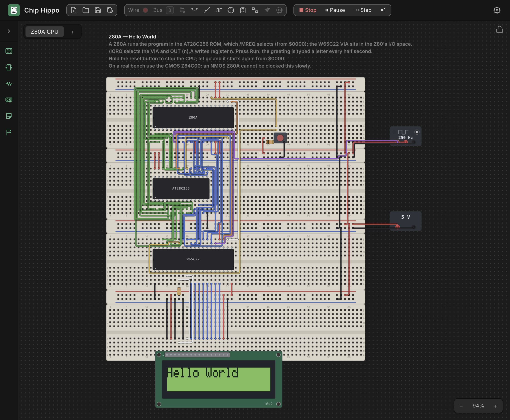Click the bus width field showing 8
Viewport: 510px width, 420px height.
coord(170,10)
